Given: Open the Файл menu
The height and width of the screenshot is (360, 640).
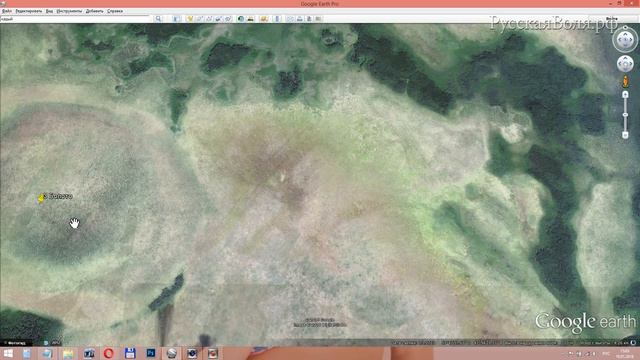Looking at the screenshot, I should [6, 11].
